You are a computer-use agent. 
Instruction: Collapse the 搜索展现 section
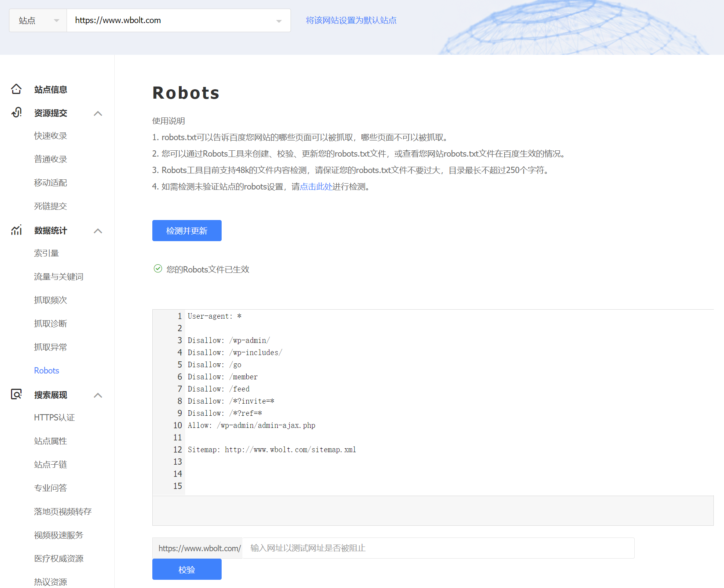click(x=98, y=395)
